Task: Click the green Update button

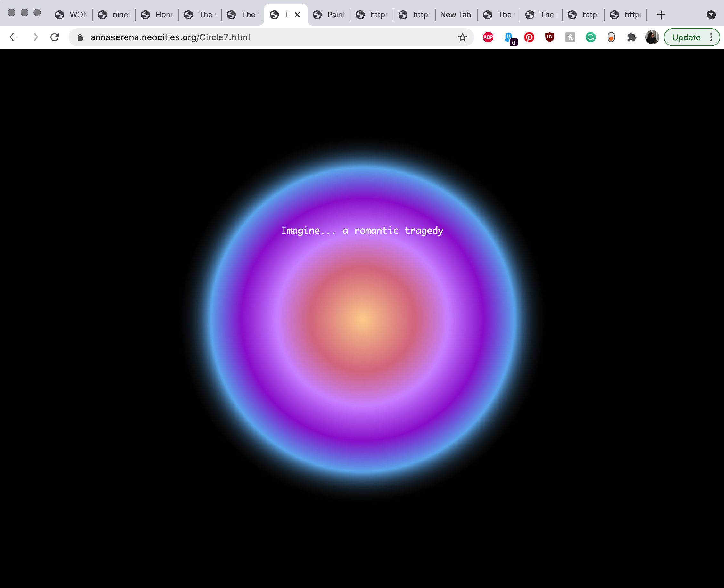Action: click(686, 37)
